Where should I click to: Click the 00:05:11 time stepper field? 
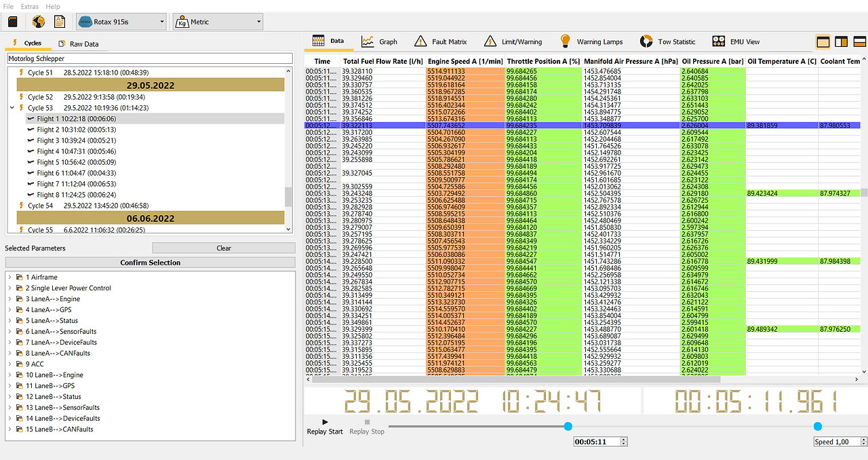[x=600, y=442]
